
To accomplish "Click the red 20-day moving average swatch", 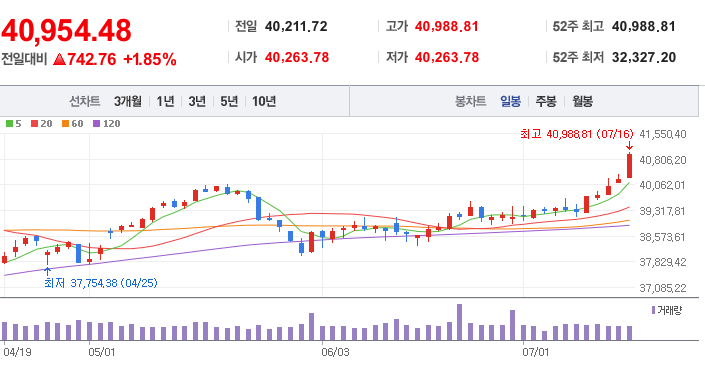I will click(x=35, y=124).
